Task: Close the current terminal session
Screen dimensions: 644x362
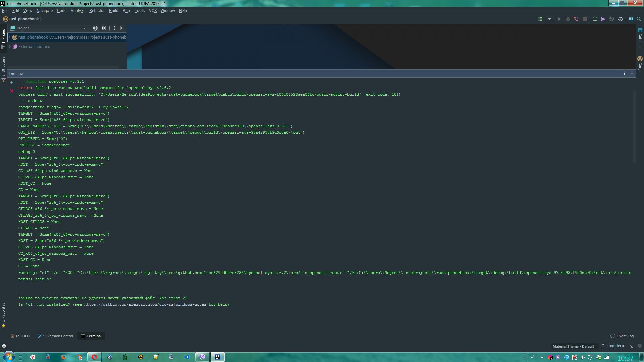Action: 12,91
